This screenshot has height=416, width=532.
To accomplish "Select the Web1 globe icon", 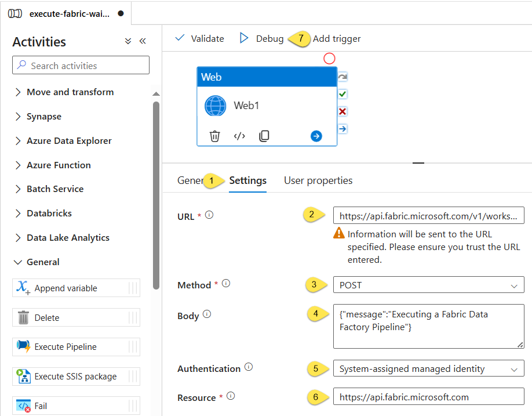I will coord(215,106).
